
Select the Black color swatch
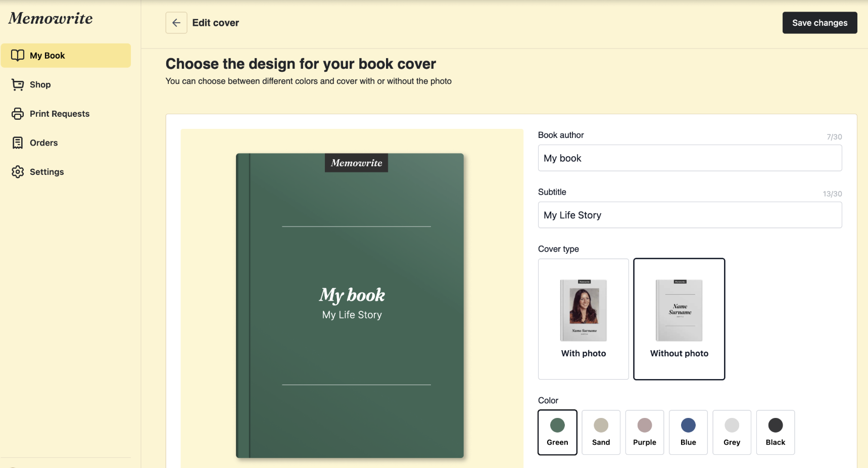(x=775, y=432)
